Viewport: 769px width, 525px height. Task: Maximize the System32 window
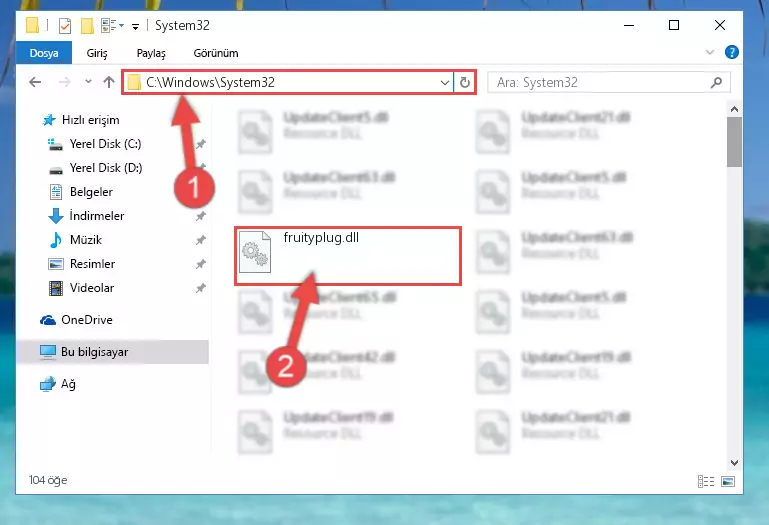[x=674, y=25]
